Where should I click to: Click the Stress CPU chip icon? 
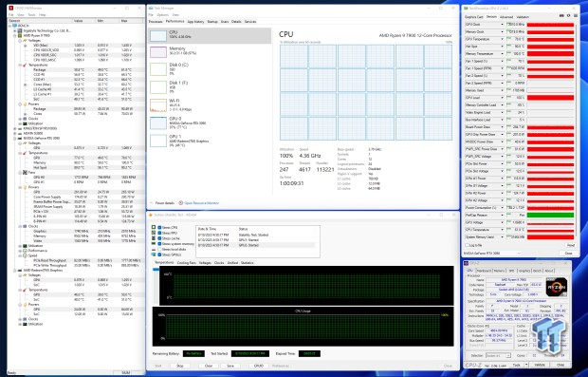tap(154, 228)
